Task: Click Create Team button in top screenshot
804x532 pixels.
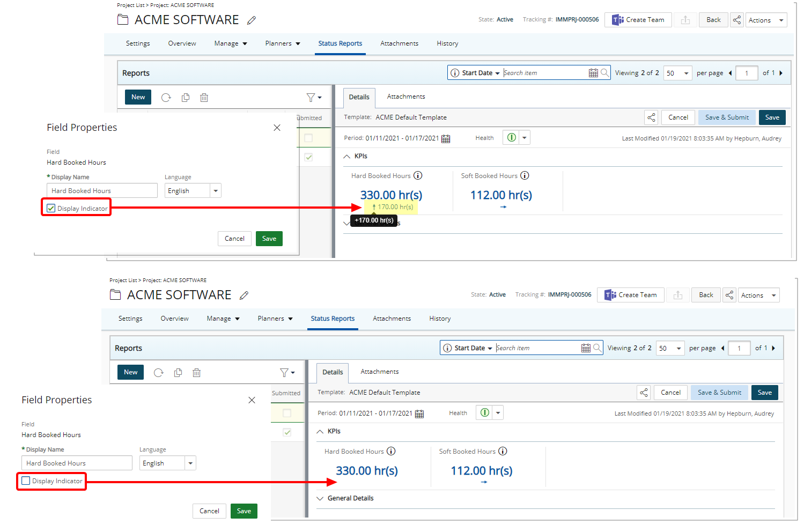Action: (638, 20)
